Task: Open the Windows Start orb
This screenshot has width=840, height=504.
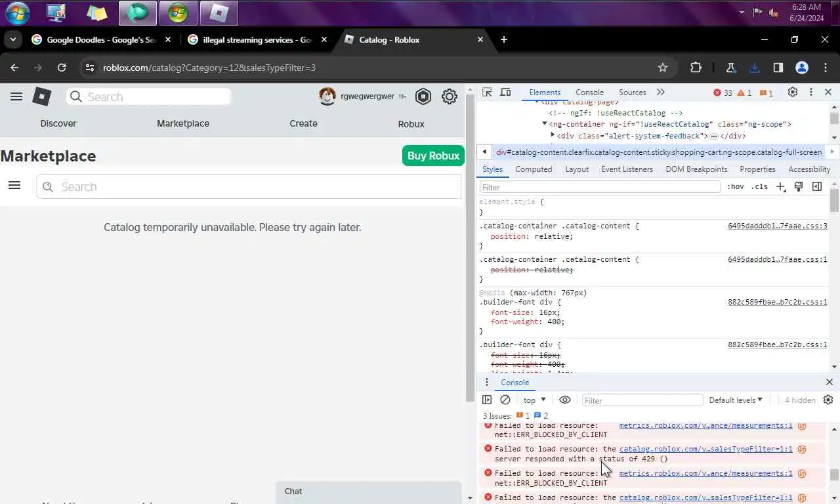Action: point(18,13)
